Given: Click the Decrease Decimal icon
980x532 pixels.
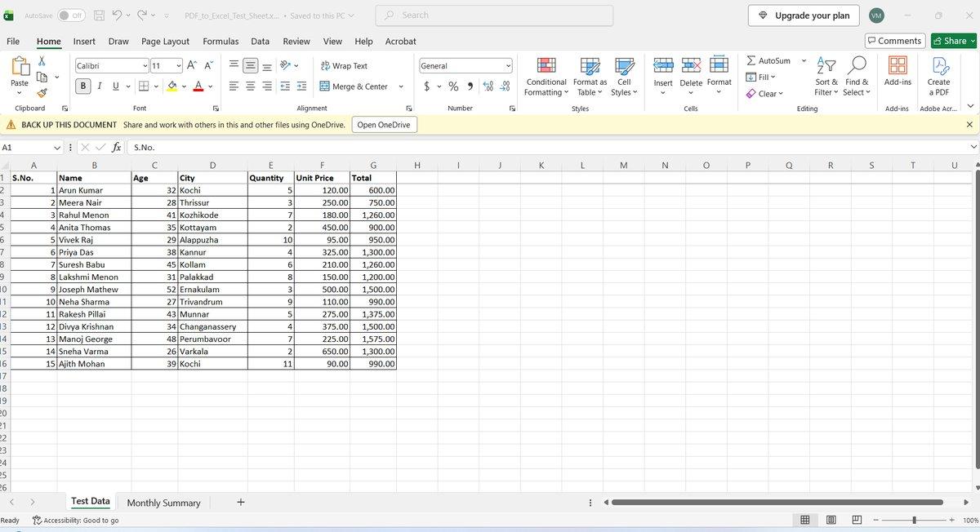Looking at the screenshot, I should [x=505, y=86].
